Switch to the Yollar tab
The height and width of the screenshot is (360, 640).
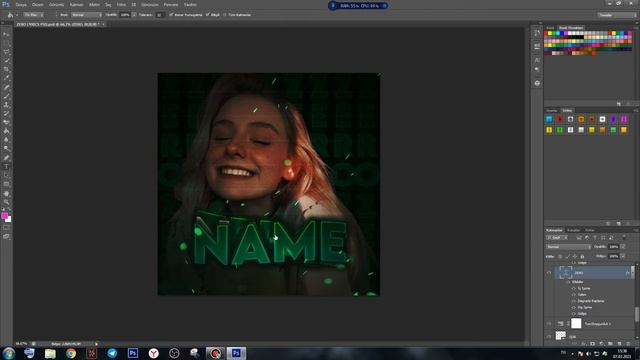tap(590, 230)
